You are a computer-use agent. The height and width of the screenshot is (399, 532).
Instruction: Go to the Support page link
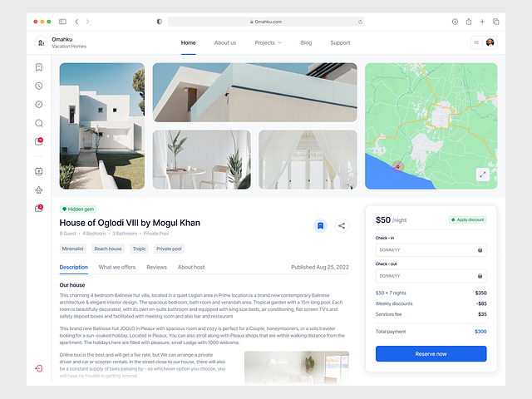pos(340,42)
